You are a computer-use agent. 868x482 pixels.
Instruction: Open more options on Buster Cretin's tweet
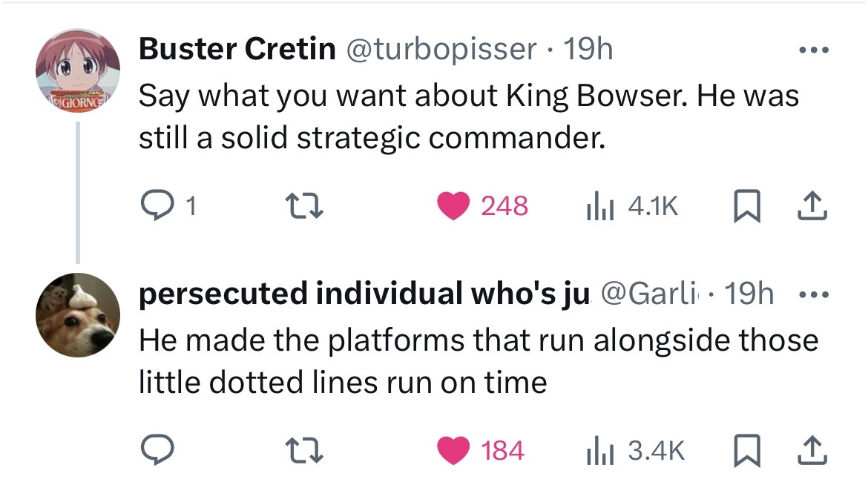(814, 50)
